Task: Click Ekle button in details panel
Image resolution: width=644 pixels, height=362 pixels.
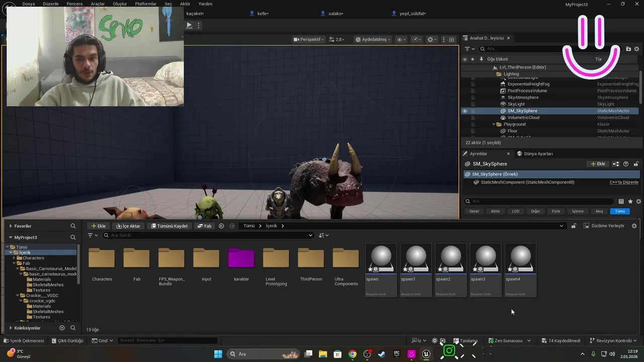Action: pyautogui.click(x=598, y=164)
